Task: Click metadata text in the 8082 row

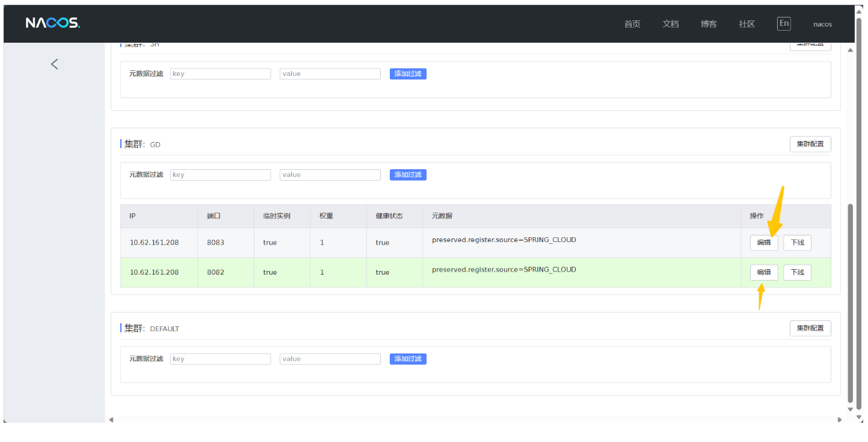Action: [x=504, y=269]
